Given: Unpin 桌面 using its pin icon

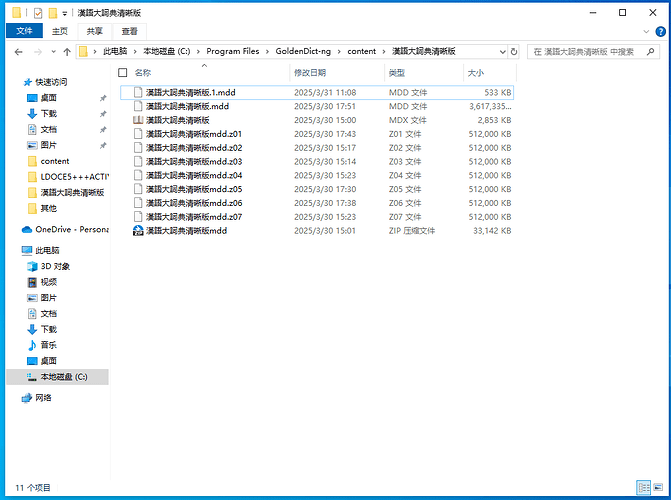Looking at the screenshot, I should coord(103,98).
